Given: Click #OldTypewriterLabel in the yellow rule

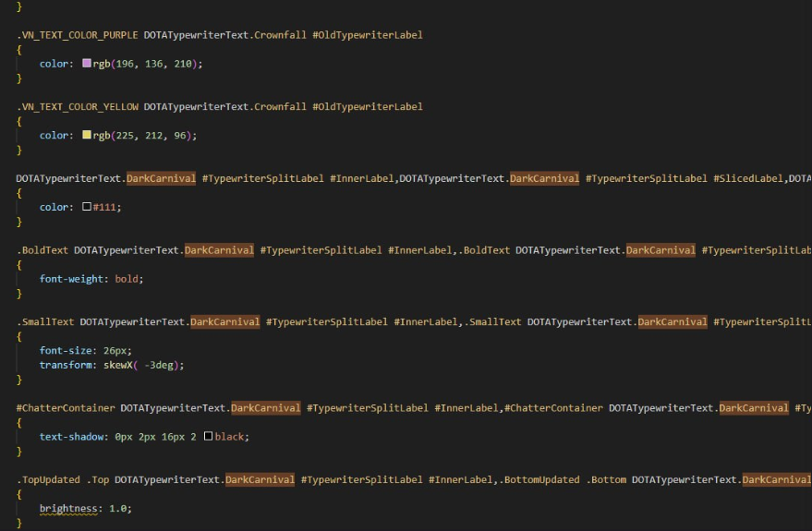Looking at the screenshot, I should [x=367, y=106].
